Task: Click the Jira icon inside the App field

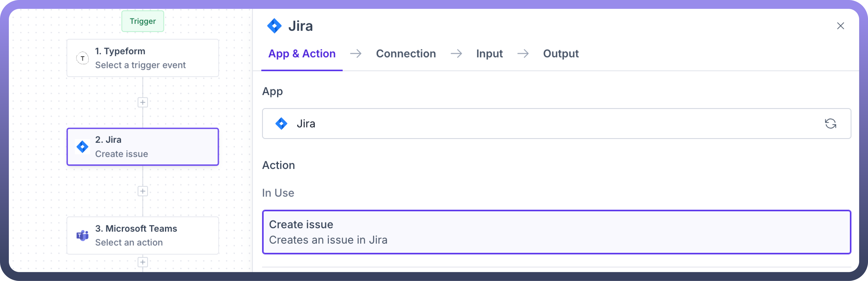Action: click(281, 124)
